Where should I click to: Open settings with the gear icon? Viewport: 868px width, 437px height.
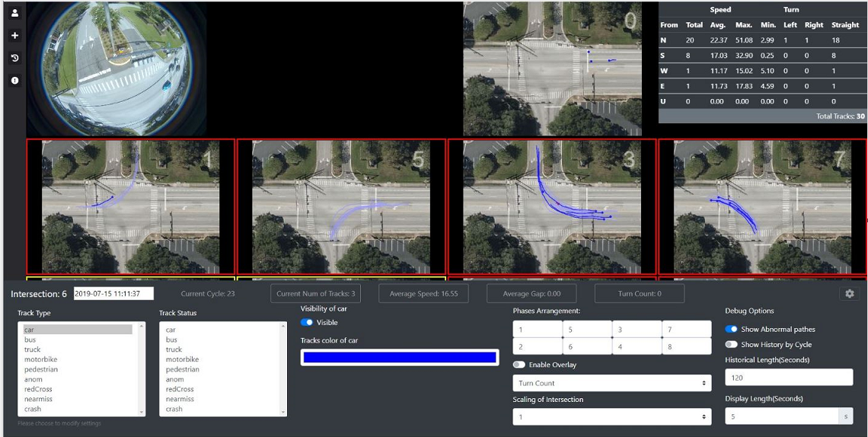(x=850, y=294)
